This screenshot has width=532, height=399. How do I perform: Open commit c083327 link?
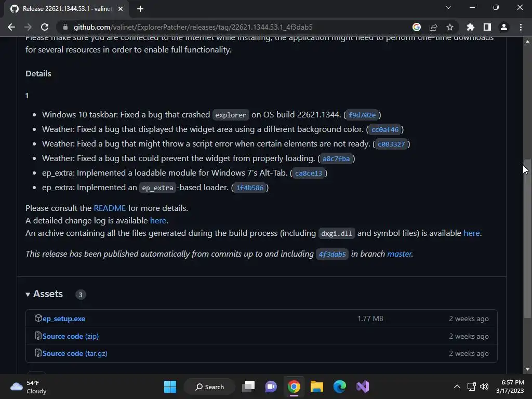[x=391, y=144]
